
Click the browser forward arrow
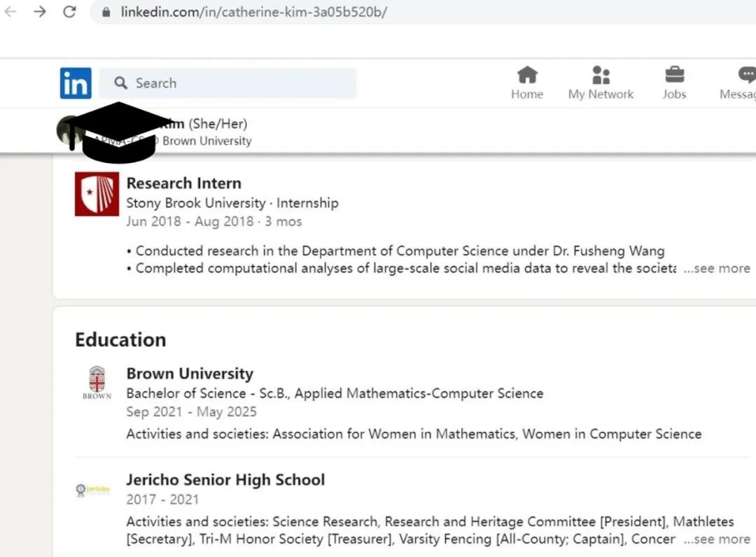40,12
